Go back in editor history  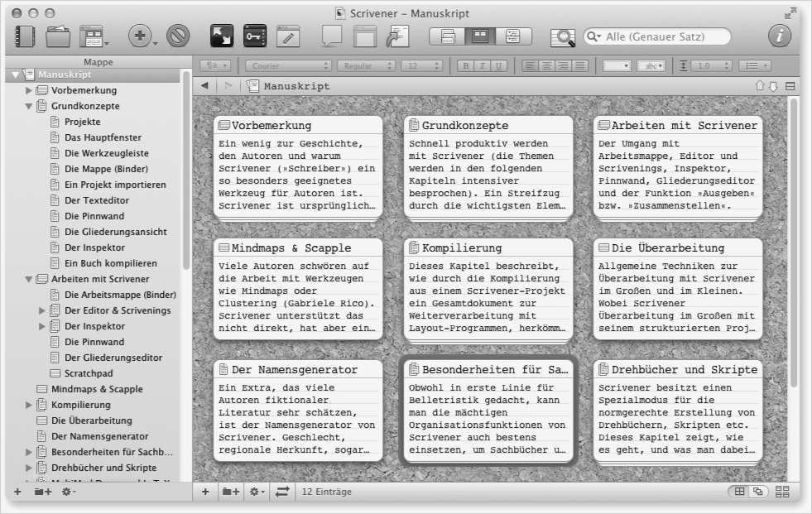[x=205, y=86]
